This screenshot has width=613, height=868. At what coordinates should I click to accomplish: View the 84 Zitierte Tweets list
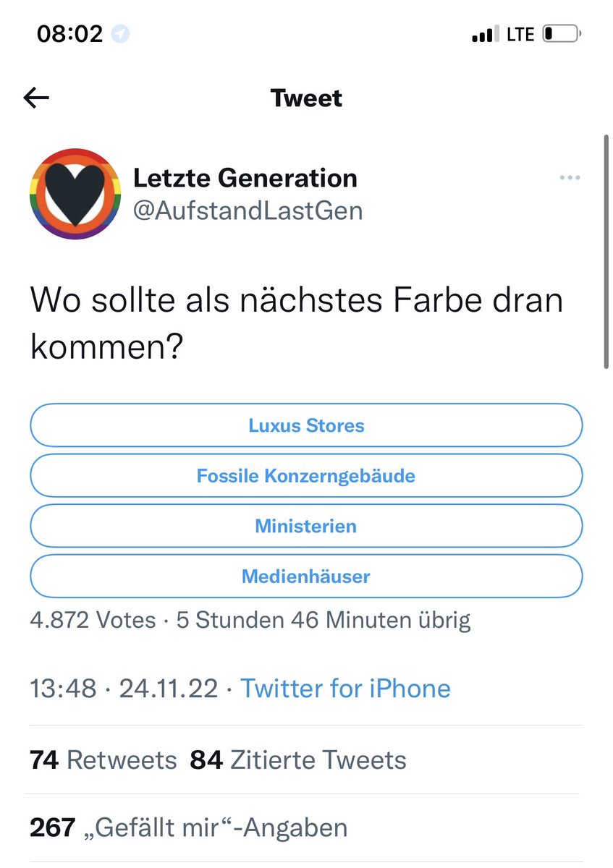click(298, 760)
